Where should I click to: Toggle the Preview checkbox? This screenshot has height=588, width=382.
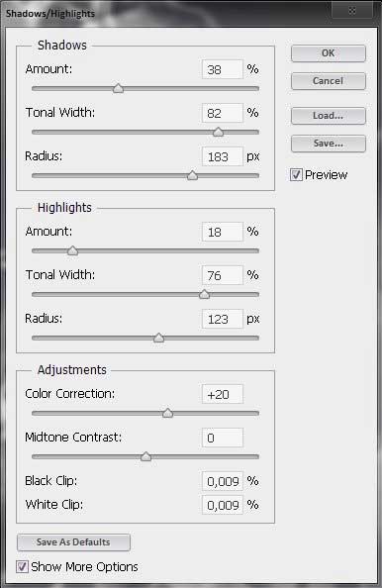click(x=296, y=175)
